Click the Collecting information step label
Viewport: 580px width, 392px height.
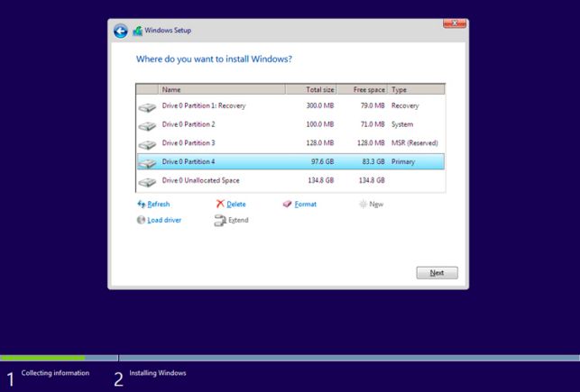pos(55,373)
